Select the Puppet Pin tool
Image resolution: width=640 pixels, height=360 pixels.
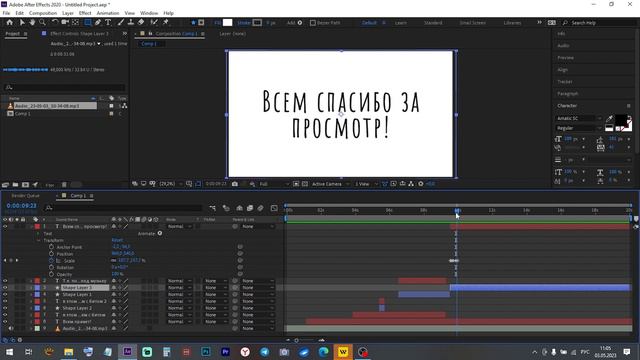[x=166, y=22]
